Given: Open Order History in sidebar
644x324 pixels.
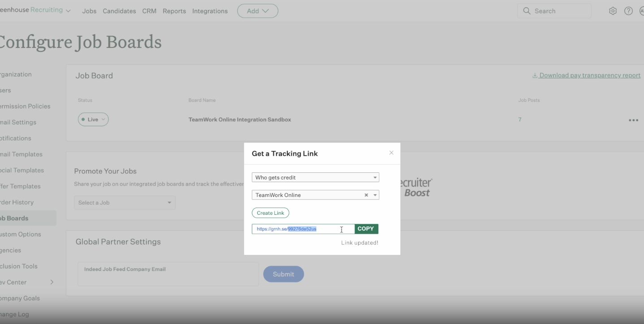Looking at the screenshot, I should 17,202.
